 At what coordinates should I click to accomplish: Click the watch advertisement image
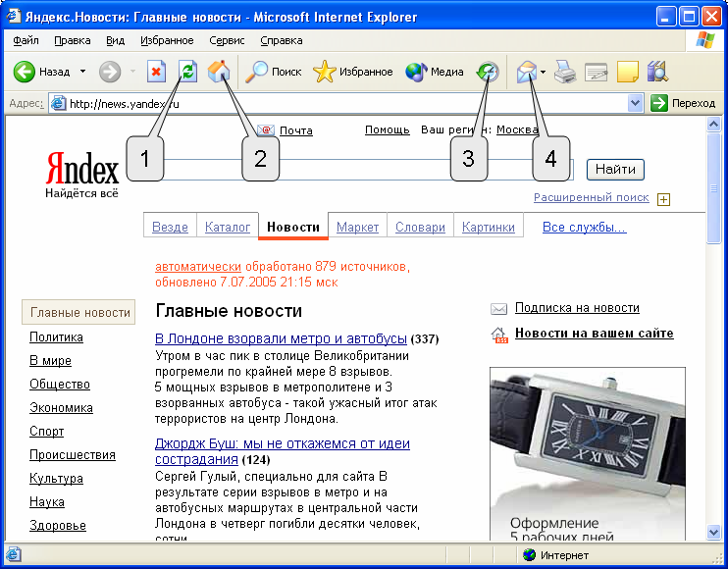coord(588,453)
